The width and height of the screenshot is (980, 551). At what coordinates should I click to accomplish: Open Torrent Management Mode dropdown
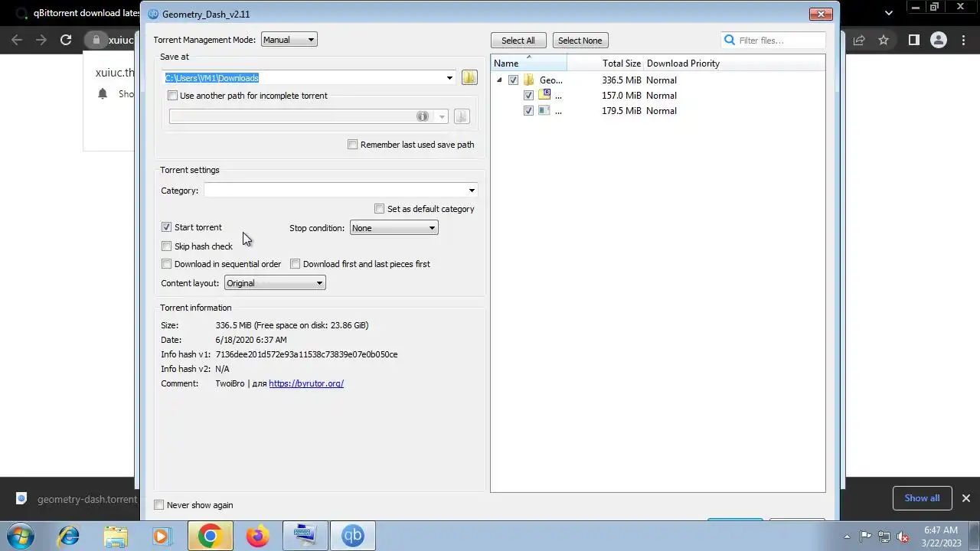(x=289, y=40)
